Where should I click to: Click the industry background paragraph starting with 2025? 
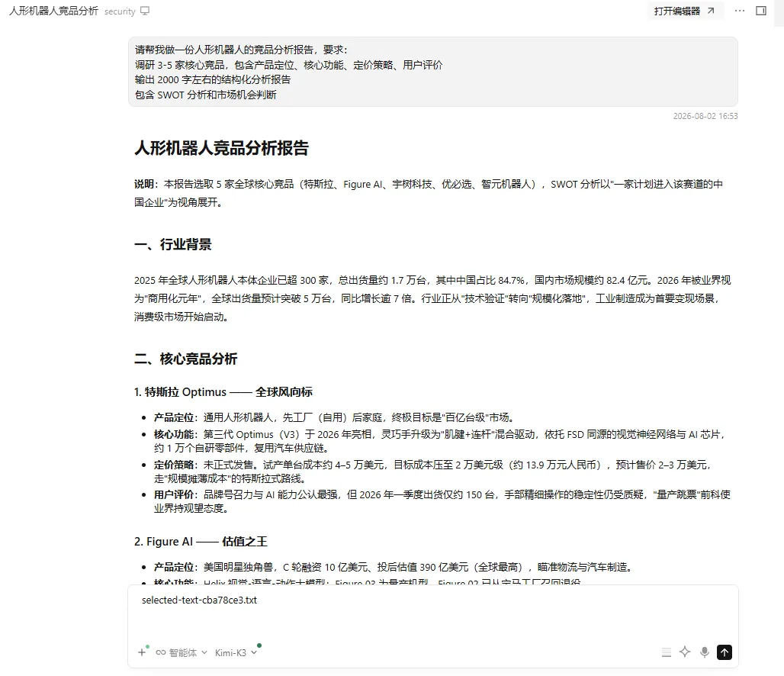click(433, 298)
